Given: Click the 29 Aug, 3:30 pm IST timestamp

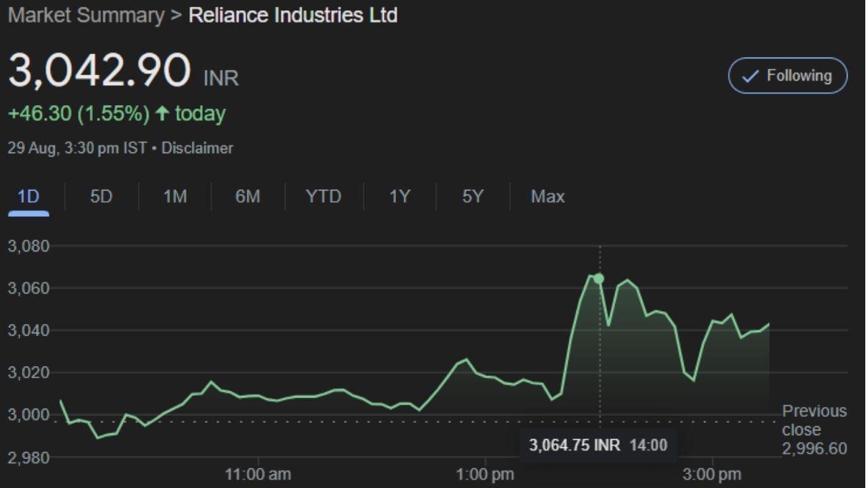Looking at the screenshot, I should point(77,148).
